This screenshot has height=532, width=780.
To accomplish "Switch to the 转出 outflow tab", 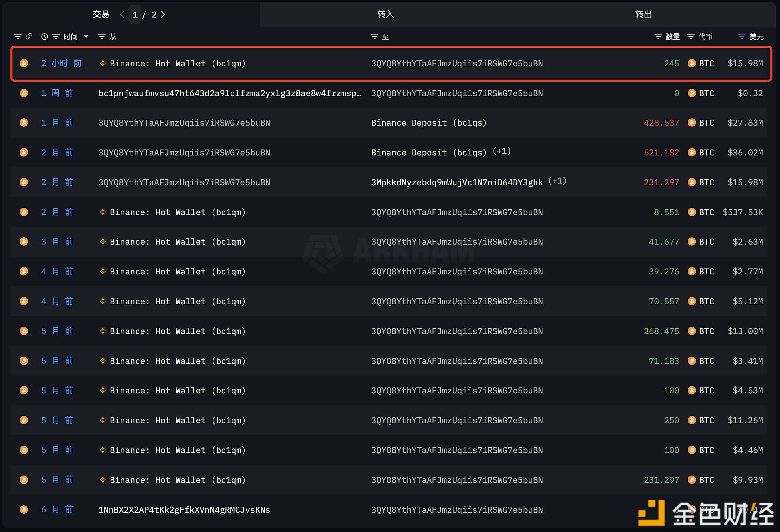I will point(643,14).
